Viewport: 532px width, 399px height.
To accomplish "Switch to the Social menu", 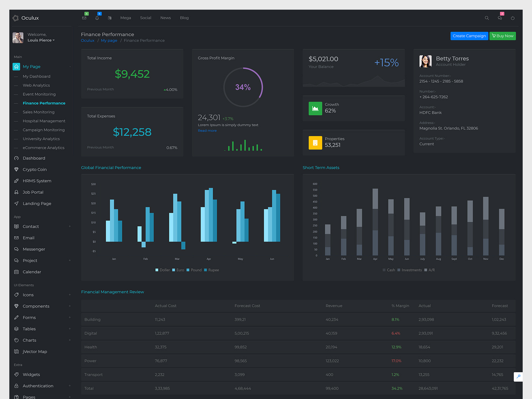I will coord(146,18).
